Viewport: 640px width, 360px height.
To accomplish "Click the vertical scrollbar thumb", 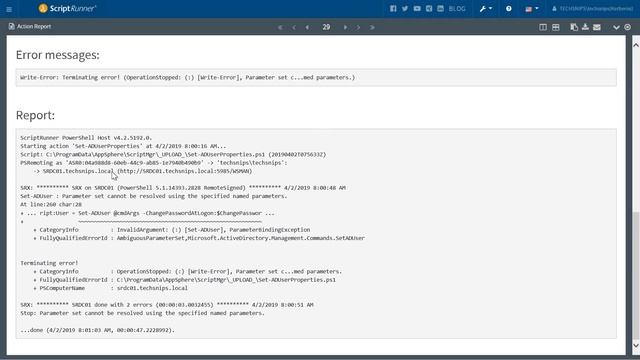I will pyautogui.click(x=636, y=275).
